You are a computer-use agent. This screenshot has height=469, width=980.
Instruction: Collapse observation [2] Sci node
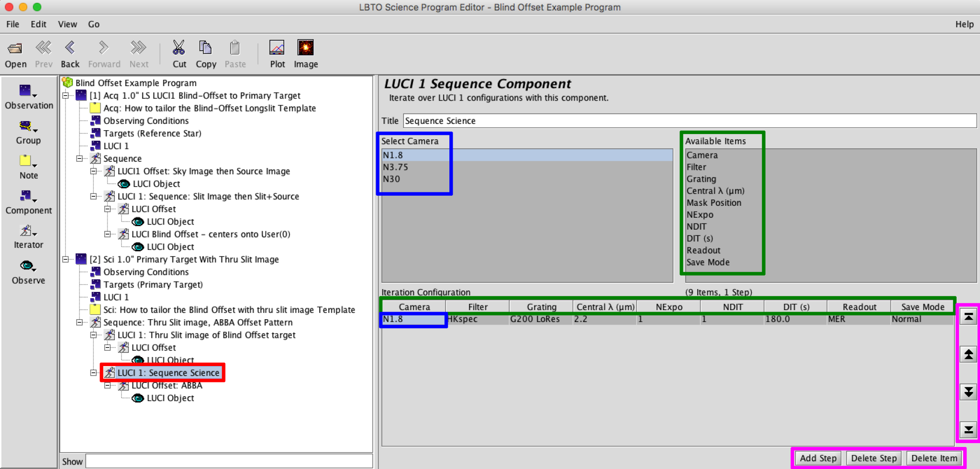pos(66,259)
